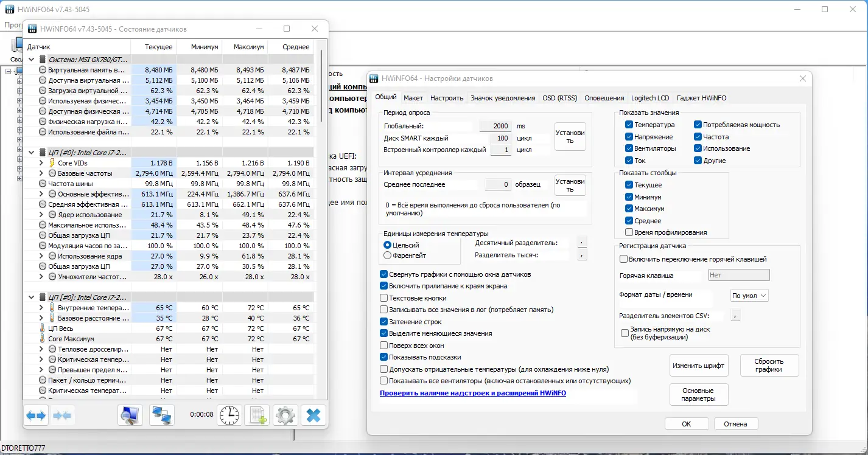This screenshot has width=868, height=455.
Task: Select the Фаренгейт radio button
Action: 387,255
